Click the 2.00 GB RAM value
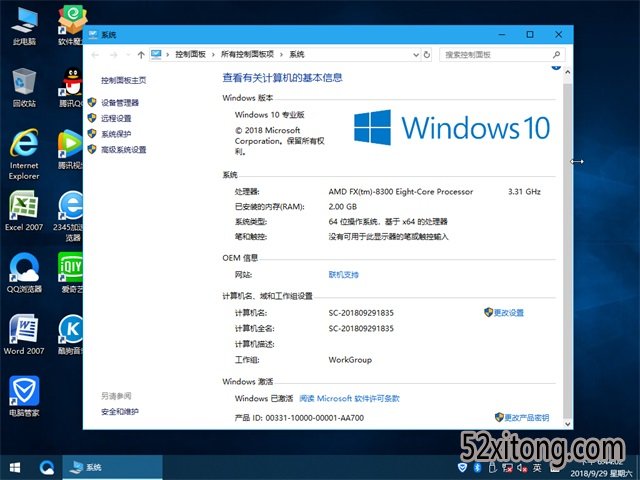 pyautogui.click(x=342, y=207)
